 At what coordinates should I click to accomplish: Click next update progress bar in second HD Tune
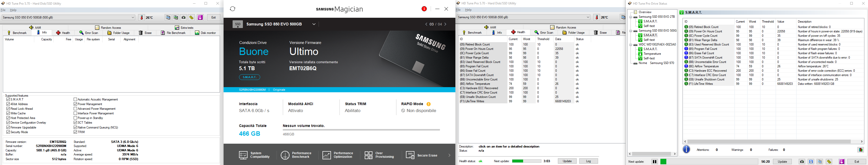(x=527, y=161)
